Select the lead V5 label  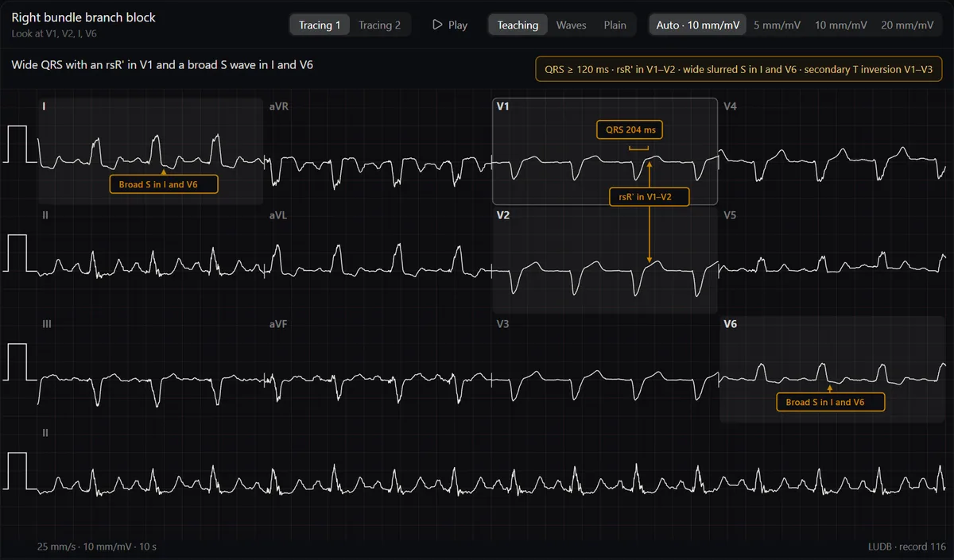[731, 215]
